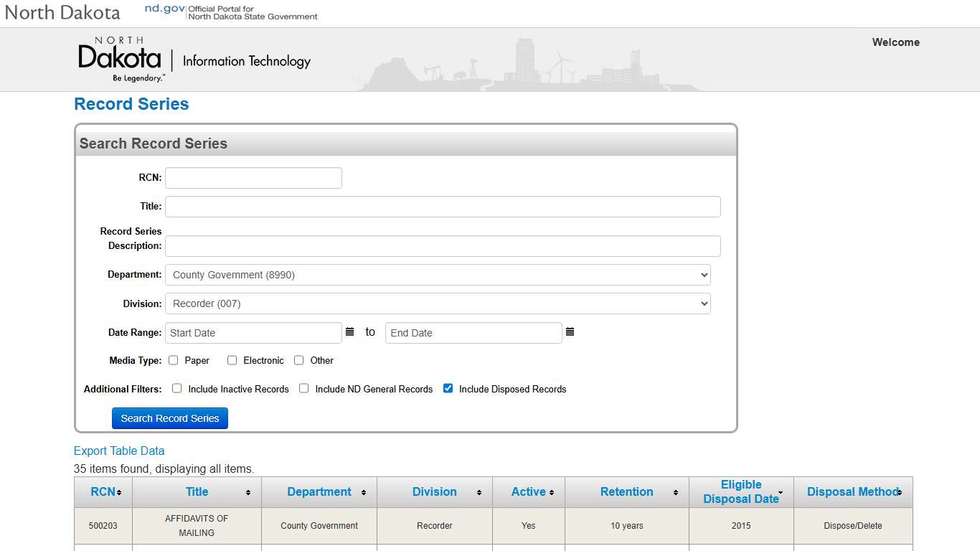Screen dimensions: 980x551
Task: Open the Start Date calendar picker
Action: pos(349,331)
